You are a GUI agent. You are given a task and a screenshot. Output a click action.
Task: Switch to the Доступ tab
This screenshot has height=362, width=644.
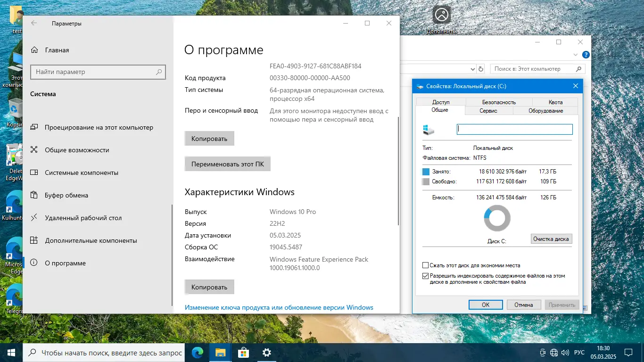441,102
